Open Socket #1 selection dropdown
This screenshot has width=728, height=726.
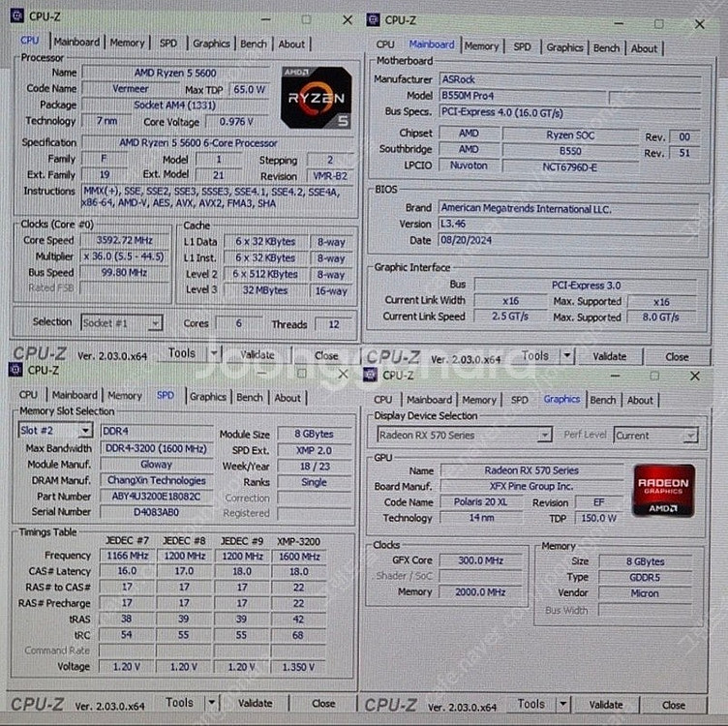coord(156,322)
